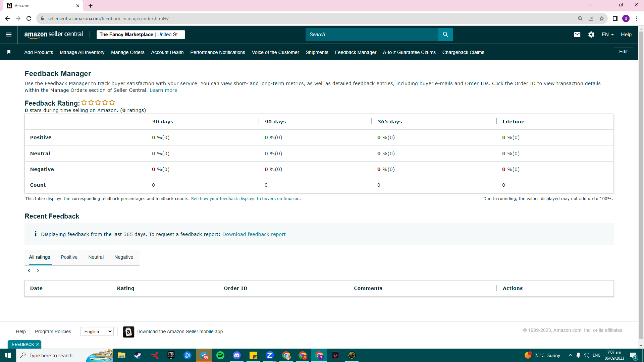Open the messages envelope icon
This screenshot has height=362, width=644.
tap(577, 35)
